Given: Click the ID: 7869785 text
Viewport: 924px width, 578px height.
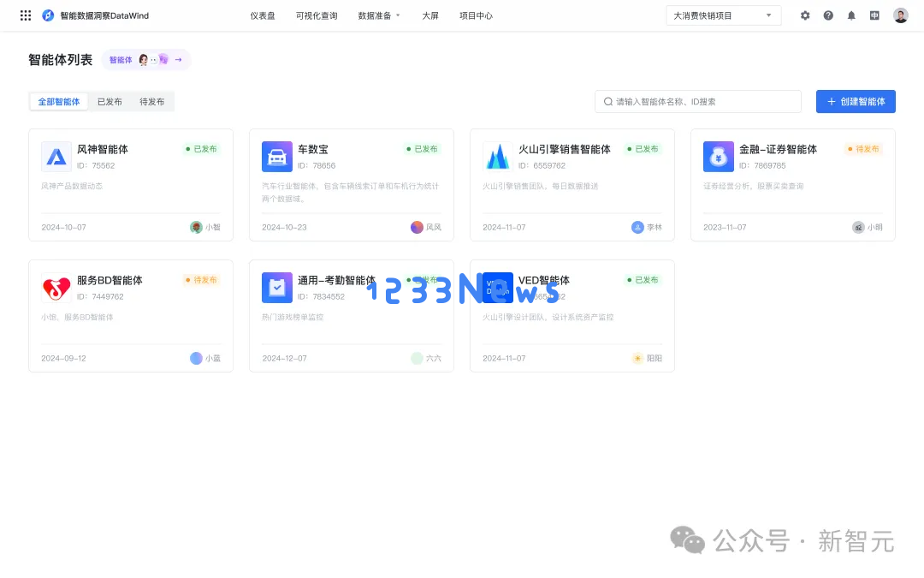Looking at the screenshot, I should pos(762,166).
